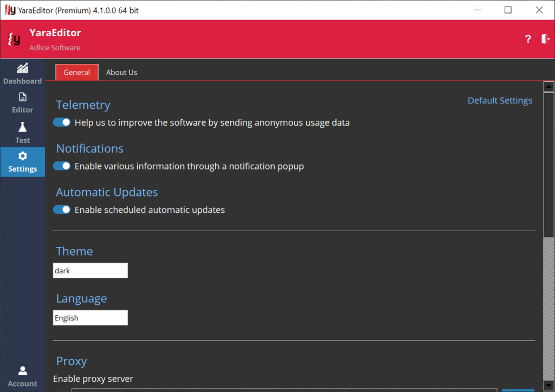Click the Help question mark icon
555x392 pixels.
point(528,39)
